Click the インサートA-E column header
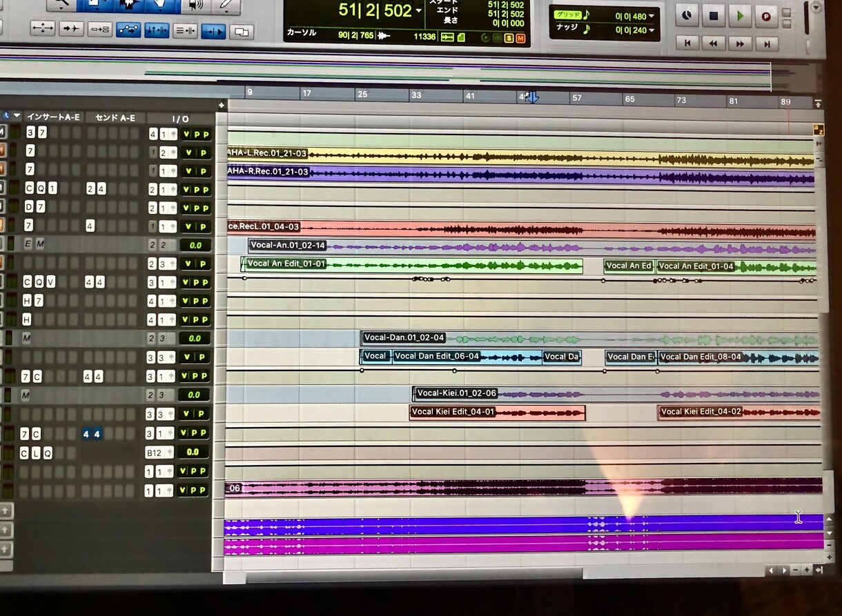Viewport: 842px width, 616px height. click(x=52, y=117)
